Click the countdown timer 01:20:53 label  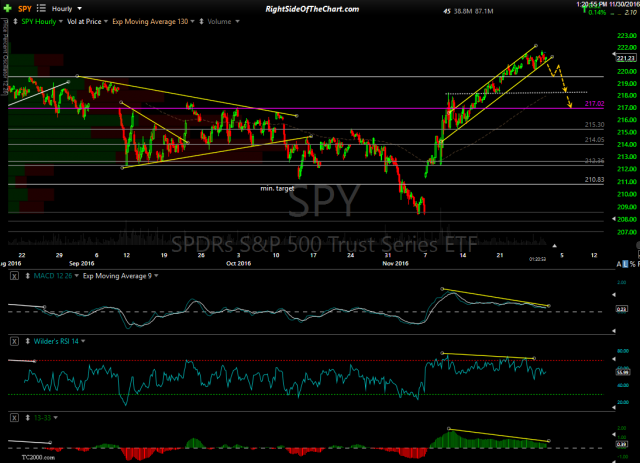click(x=538, y=259)
